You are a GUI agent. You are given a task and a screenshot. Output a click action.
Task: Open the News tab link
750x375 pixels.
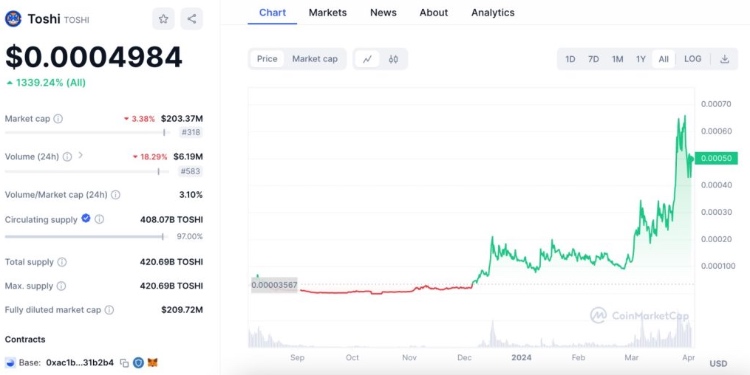[383, 12]
